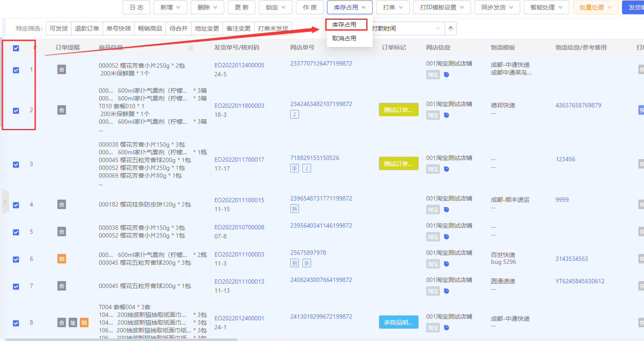Screen dimensions: 644x341
Task: Click the 合 merge badge in row 4
Action: click(62, 205)
